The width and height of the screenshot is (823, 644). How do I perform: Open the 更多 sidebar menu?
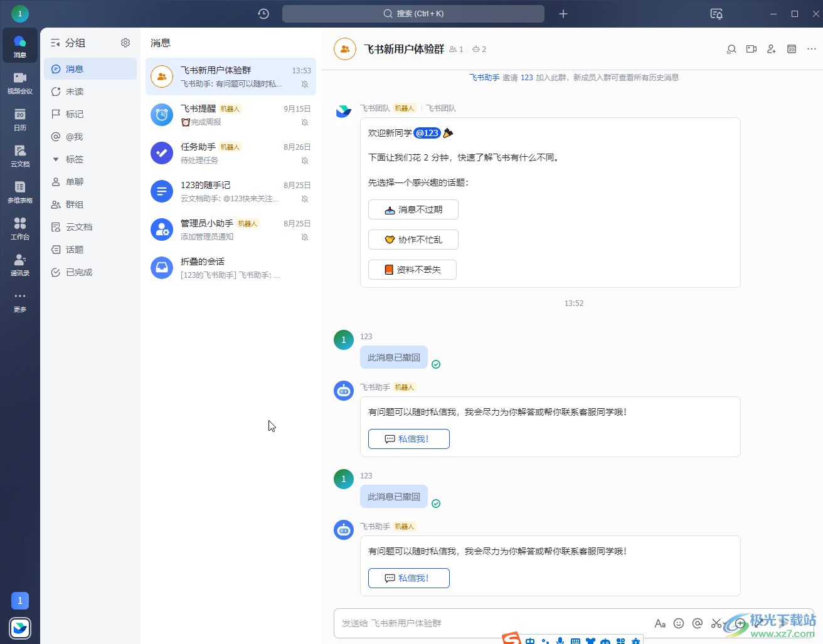click(x=20, y=301)
